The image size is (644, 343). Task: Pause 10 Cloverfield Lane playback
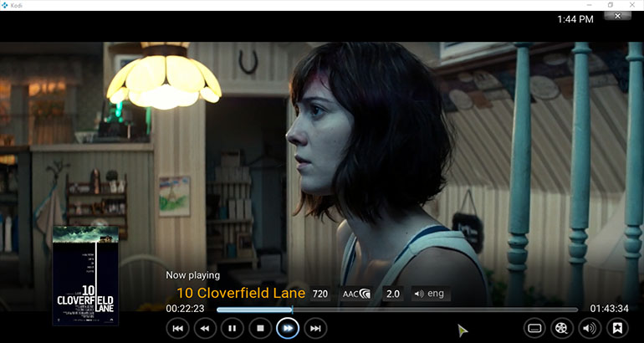232,328
